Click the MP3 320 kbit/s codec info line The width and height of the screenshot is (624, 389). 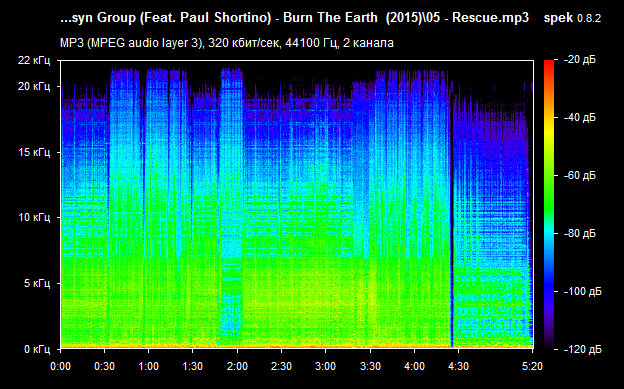(227, 43)
